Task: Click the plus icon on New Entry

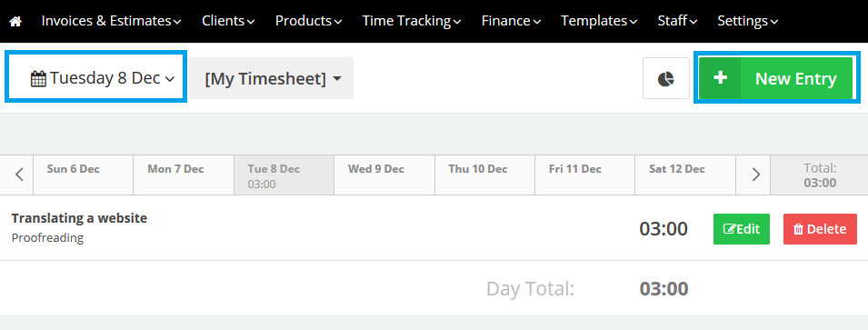Action: coord(720,78)
